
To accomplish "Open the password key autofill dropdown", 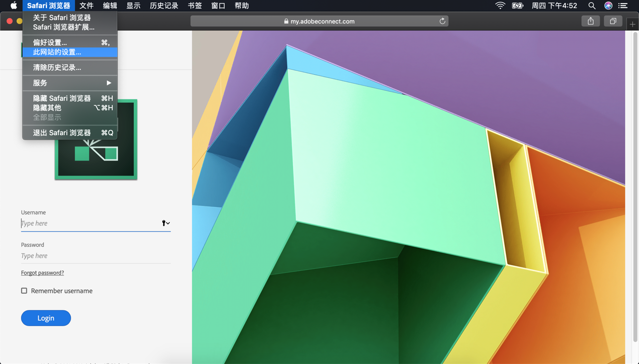I will click(x=166, y=223).
